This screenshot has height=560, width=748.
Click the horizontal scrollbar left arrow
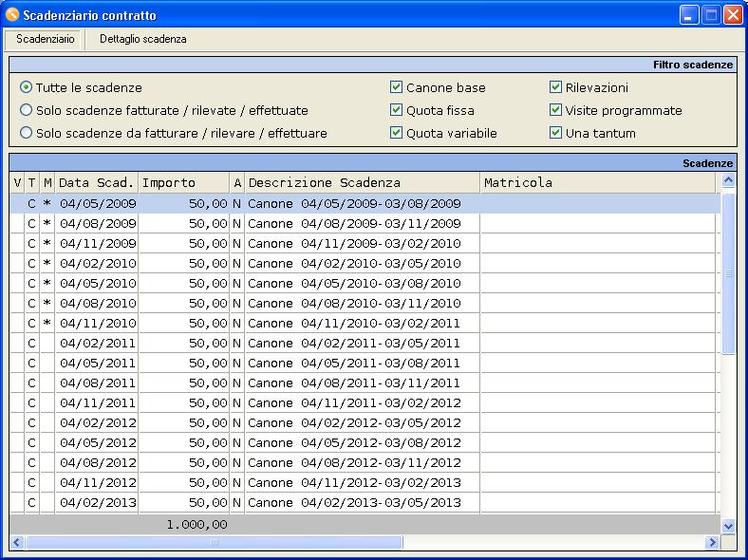click(x=18, y=543)
